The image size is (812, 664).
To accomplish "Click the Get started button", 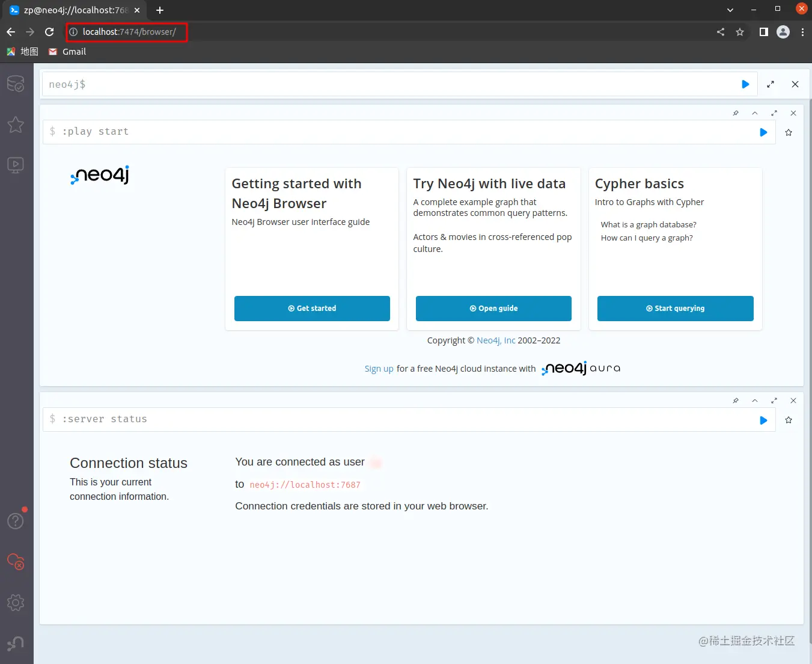I will [x=312, y=309].
